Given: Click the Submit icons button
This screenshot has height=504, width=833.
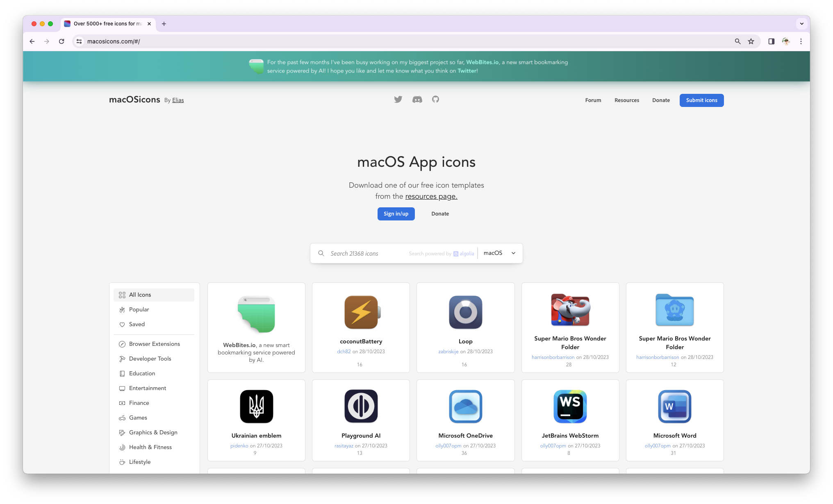Looking at the screenshot, I should 701,100.
